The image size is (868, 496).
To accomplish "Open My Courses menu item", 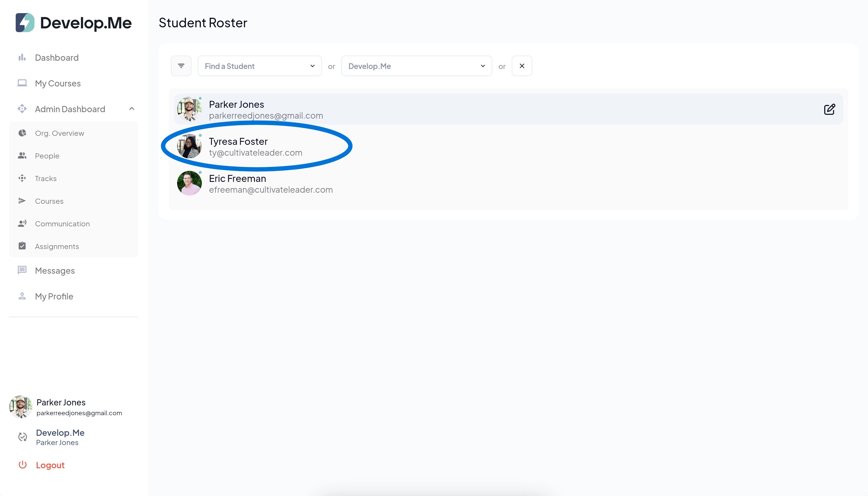I will coord(58,83).
